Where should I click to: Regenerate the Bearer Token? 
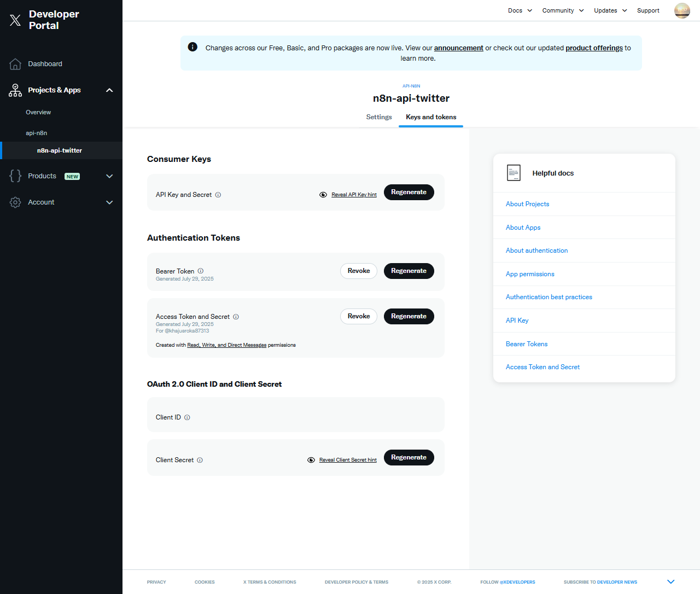click(x=409, y=271)
